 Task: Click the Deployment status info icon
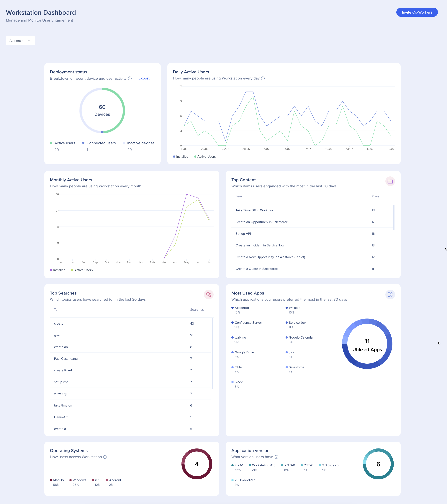click(130, 78)
